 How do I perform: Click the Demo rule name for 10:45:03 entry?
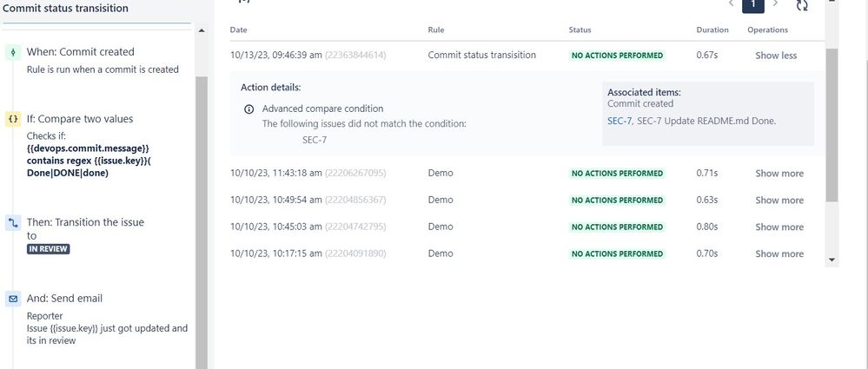tap(441, 227)
